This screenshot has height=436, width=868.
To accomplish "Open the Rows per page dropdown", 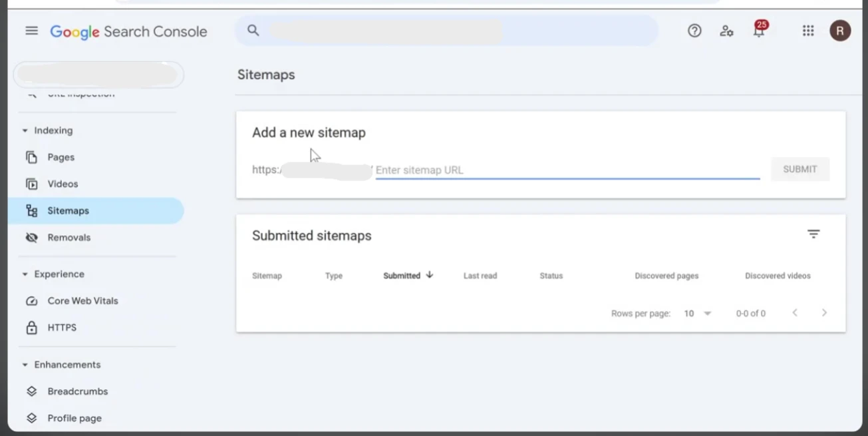I will 698,314.
